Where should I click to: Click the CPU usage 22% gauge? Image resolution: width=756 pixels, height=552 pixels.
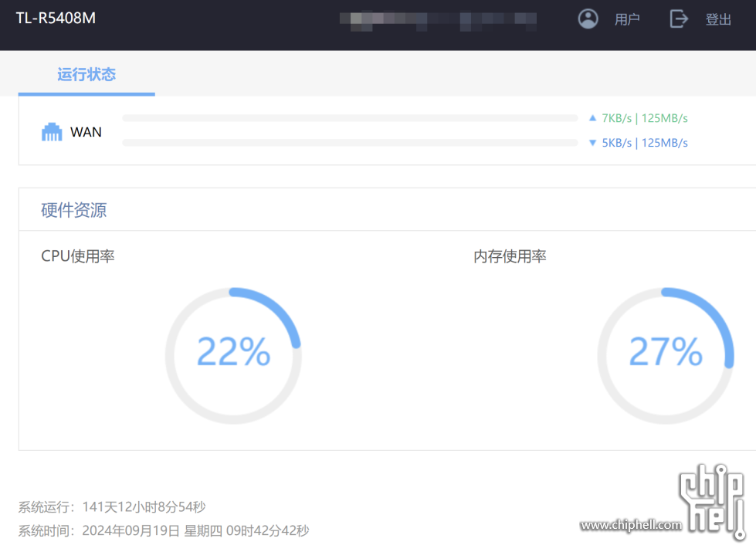(x=233, y=356)
